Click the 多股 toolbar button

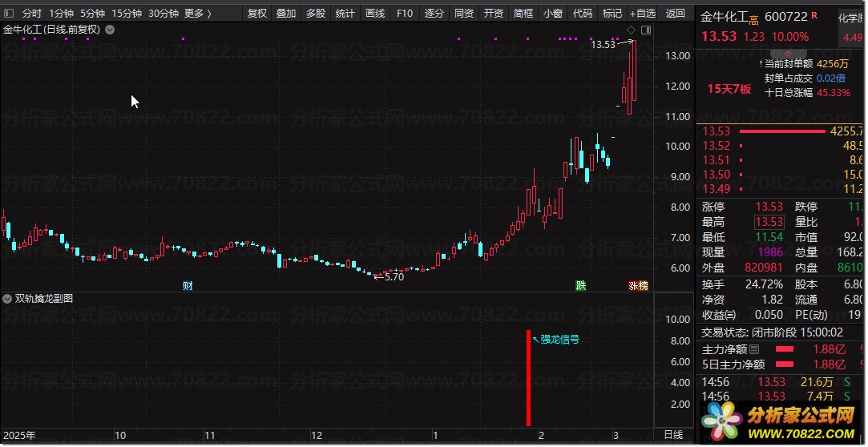(316, 13)
